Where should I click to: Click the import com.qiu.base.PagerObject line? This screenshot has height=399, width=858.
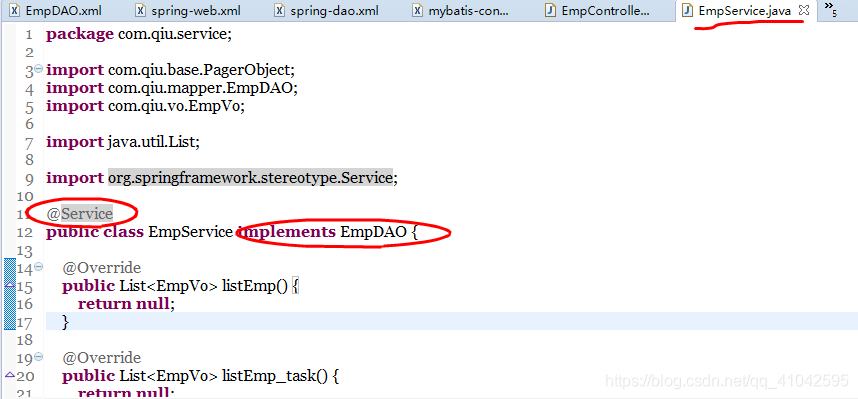[x=170, y=71]
